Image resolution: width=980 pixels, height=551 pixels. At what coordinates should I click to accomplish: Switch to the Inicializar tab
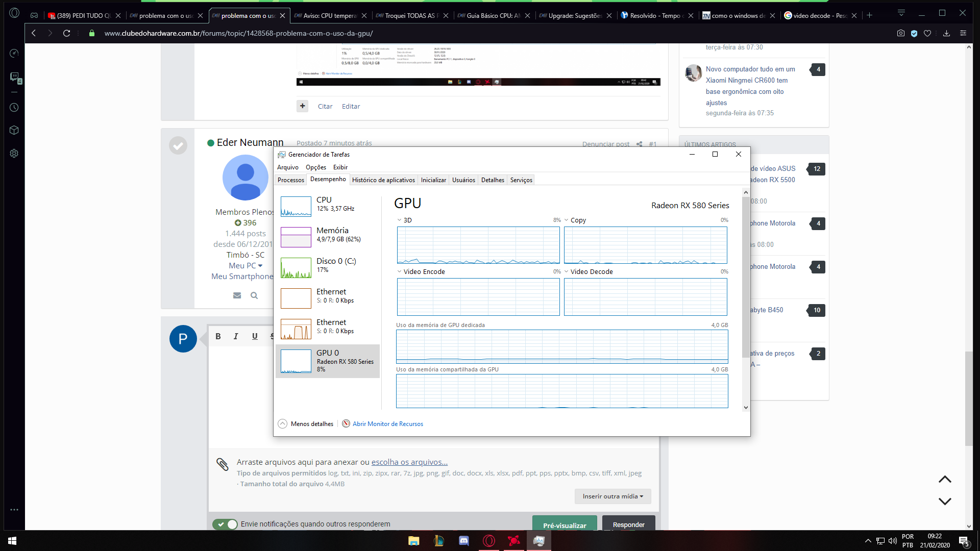[x=433, y=180]
